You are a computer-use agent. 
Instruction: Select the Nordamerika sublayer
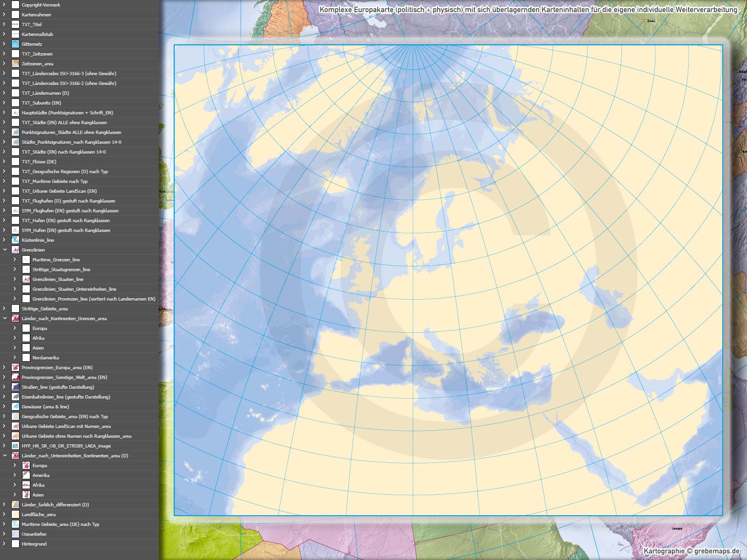tap(45, 357)
